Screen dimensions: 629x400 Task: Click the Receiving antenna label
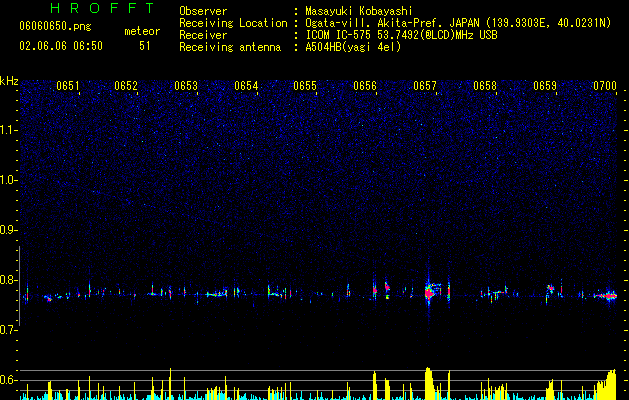(230, 47)
